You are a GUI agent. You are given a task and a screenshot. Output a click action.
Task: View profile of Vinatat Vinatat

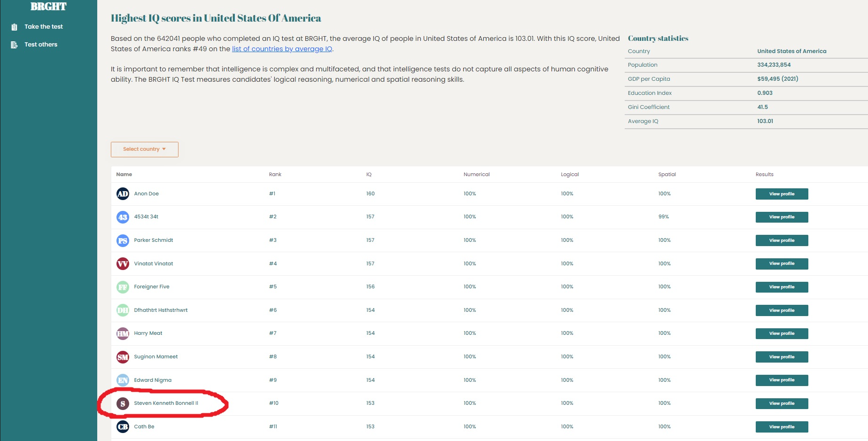tap(782, 263)
